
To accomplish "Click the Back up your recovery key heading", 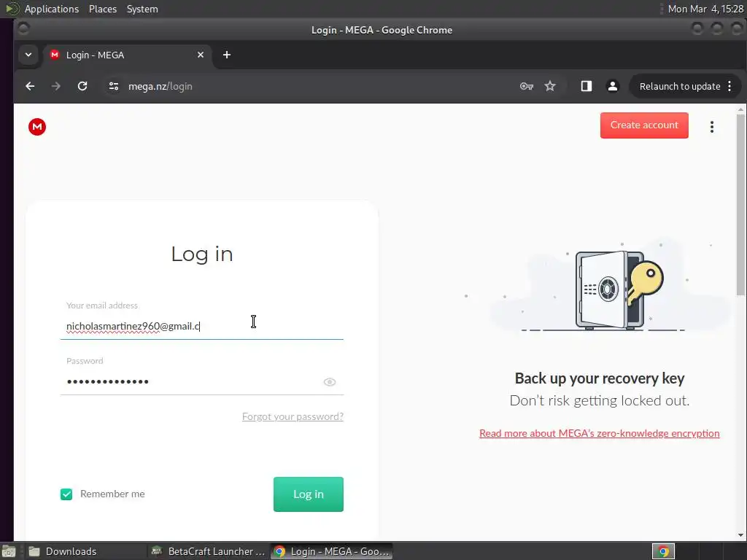I will pos(600,378).
